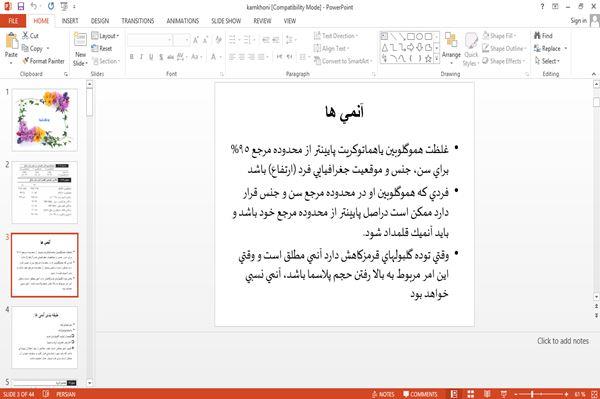
Task: Toggle Italic formatting
Action: (141, 57)
